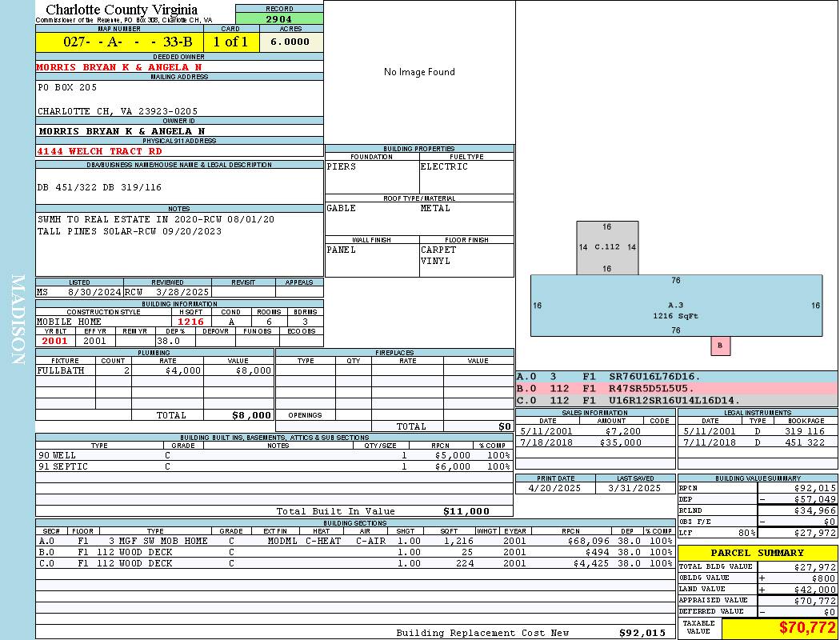Viewport: 840px width, 640px height.
Task: Click the card indicator "1 of 1"
Action: click(230, 42)
